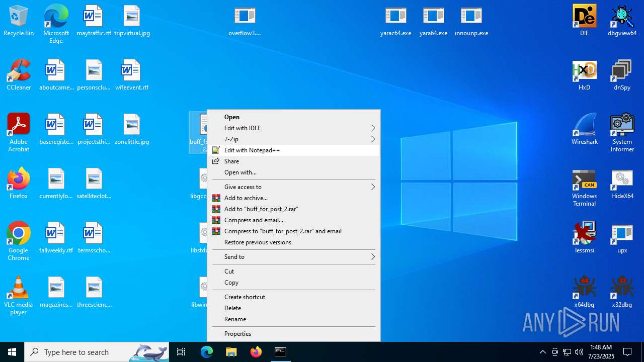Select the HxD hex editor icon
The height and width of the screenshot is (362, 644).
click(x=584, y=75)
